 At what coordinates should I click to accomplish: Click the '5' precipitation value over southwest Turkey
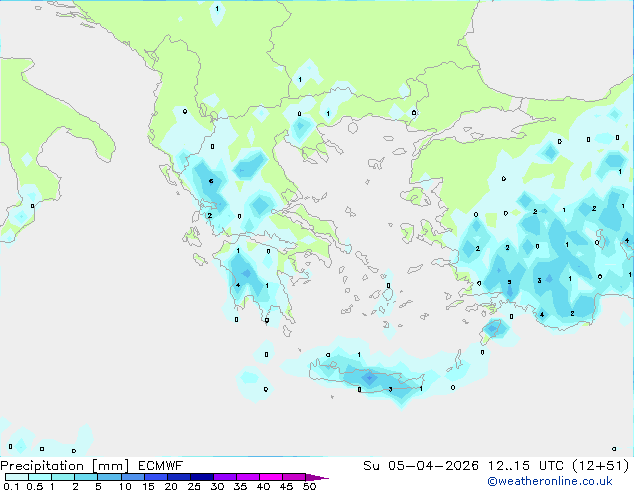tap(509, 282)
